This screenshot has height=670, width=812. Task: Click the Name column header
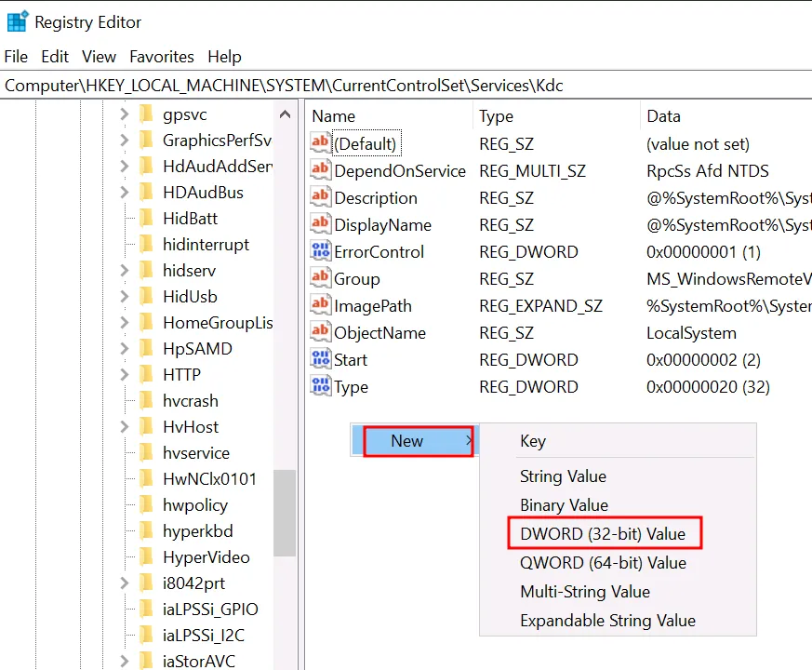click(x=334, y=116)
